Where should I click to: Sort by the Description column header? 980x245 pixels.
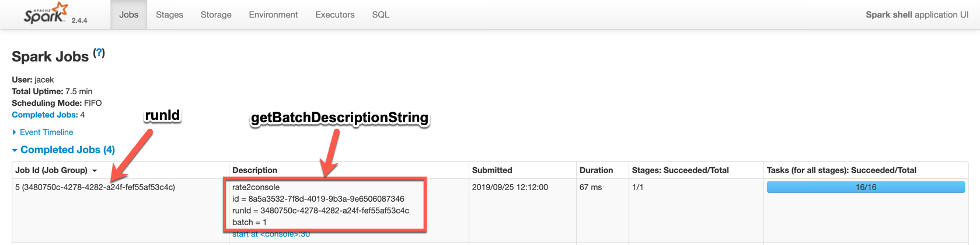tap(254, 170)
